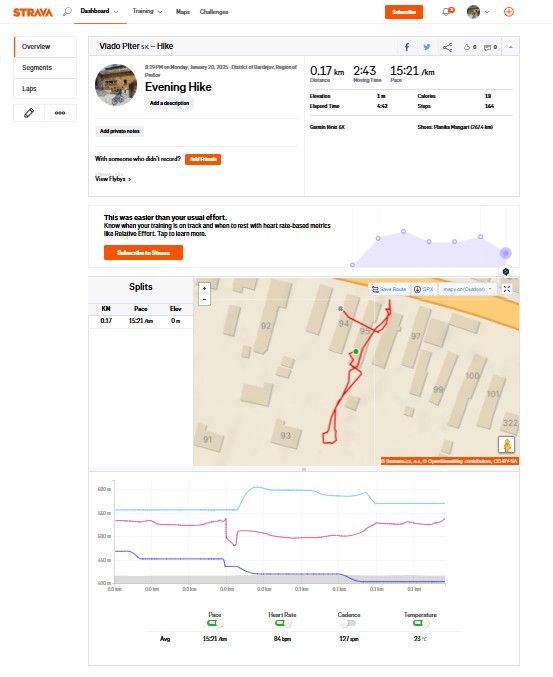Open the notifications bell
Screen dimensions: 553x677
pyautogui.click(x=447, y=12)
